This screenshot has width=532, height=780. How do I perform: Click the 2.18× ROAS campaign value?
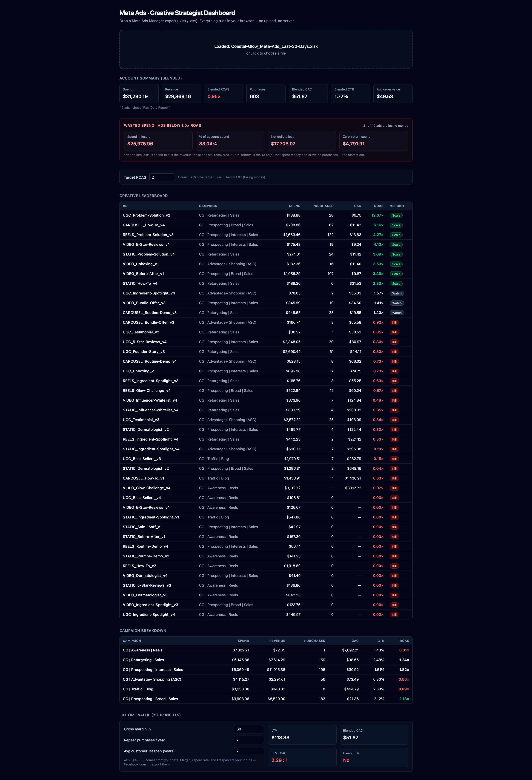pyautogui.click(x=404, y=699)
